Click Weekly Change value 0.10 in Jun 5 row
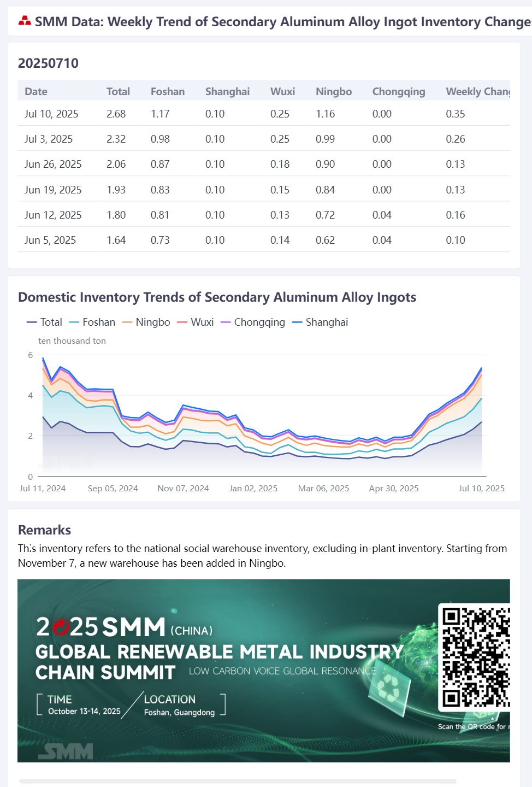The height and width of the screenshot is (787, 532). pyautogui.click(x=456, y=240)
